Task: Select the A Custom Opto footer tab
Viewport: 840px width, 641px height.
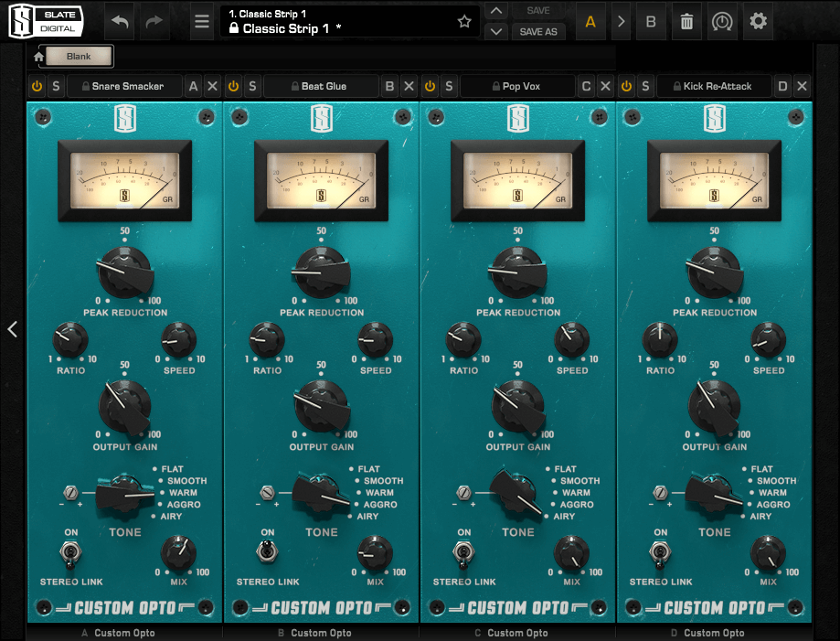Action: [x=124, y=633]
